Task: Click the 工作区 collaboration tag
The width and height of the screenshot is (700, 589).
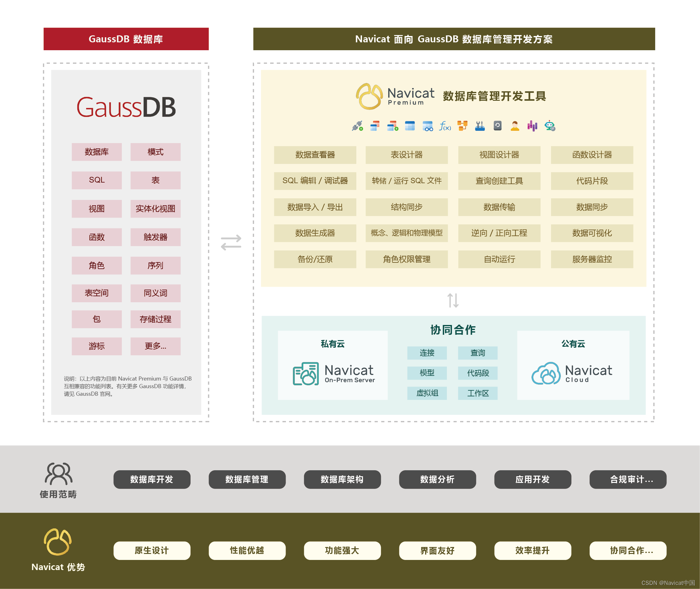Action: click(x=478, y=393)
